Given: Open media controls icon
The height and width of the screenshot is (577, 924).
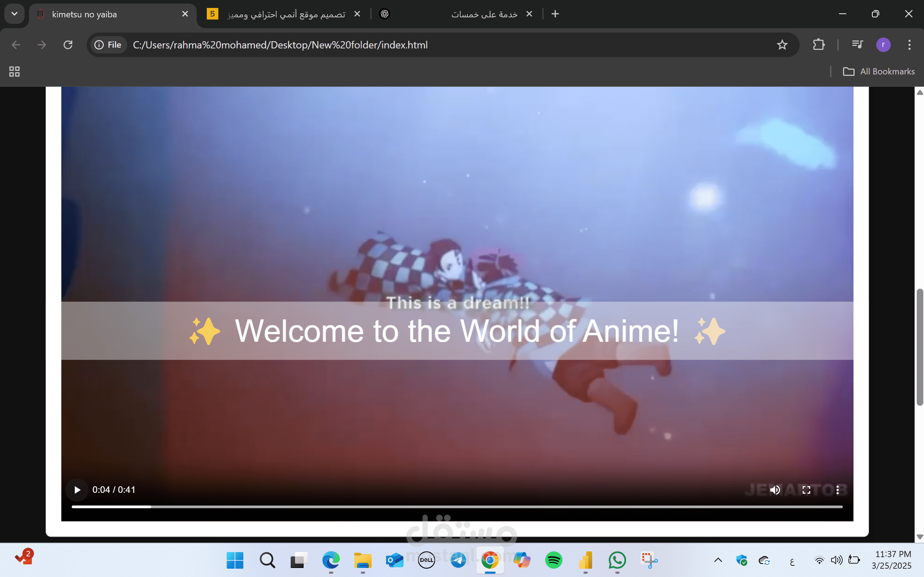Looking at the screenshot, I should (x=857, y=45).
